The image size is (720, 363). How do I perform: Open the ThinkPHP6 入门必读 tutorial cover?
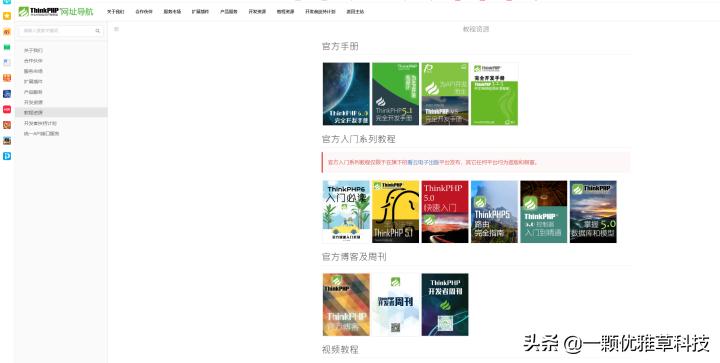click(346, 212)
